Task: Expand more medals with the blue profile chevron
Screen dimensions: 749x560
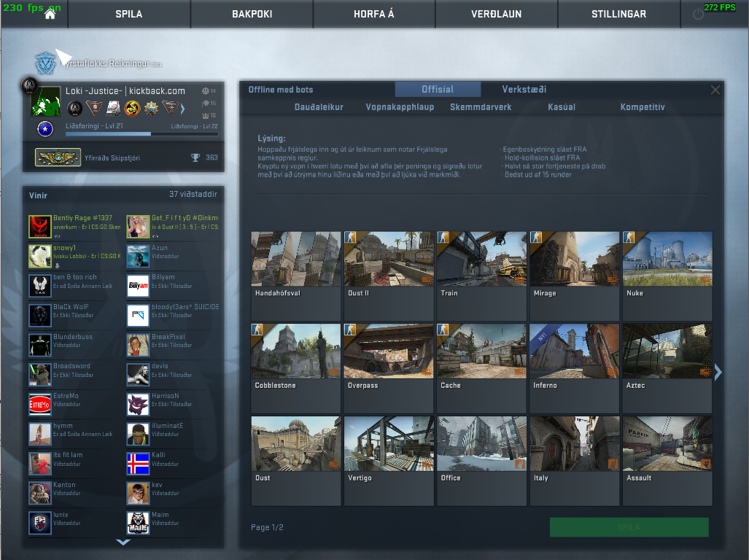Action: click(182, 109)
